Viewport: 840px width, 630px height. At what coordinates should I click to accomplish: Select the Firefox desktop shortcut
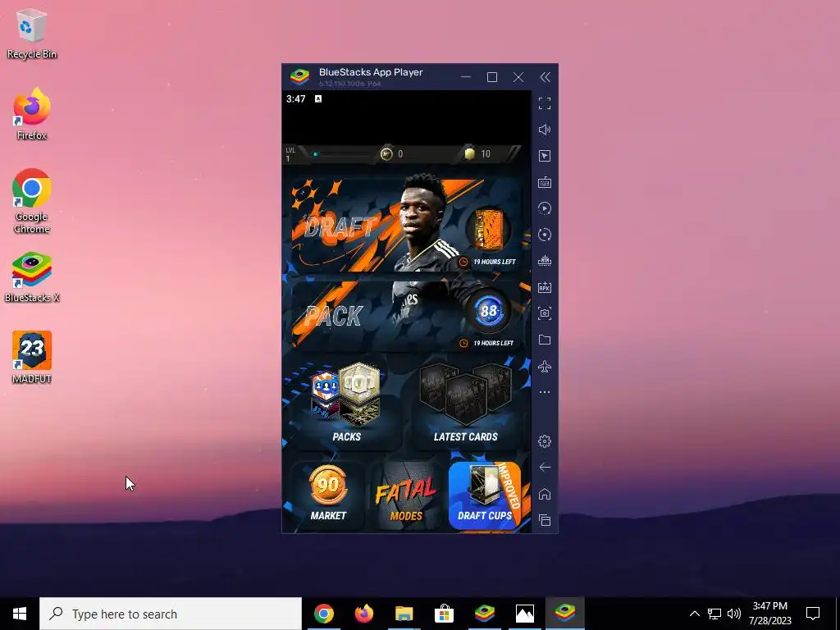pos(32,114)
